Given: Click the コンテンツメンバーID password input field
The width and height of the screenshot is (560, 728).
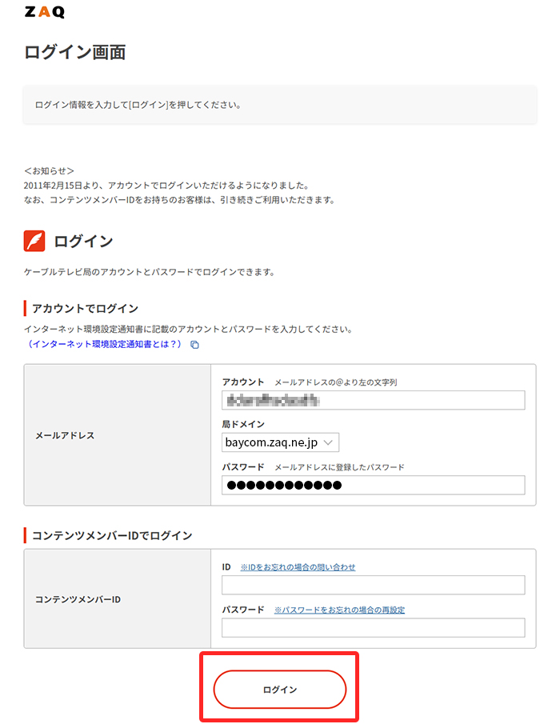Looking at the screenshot, I should (x=374, y=628).
